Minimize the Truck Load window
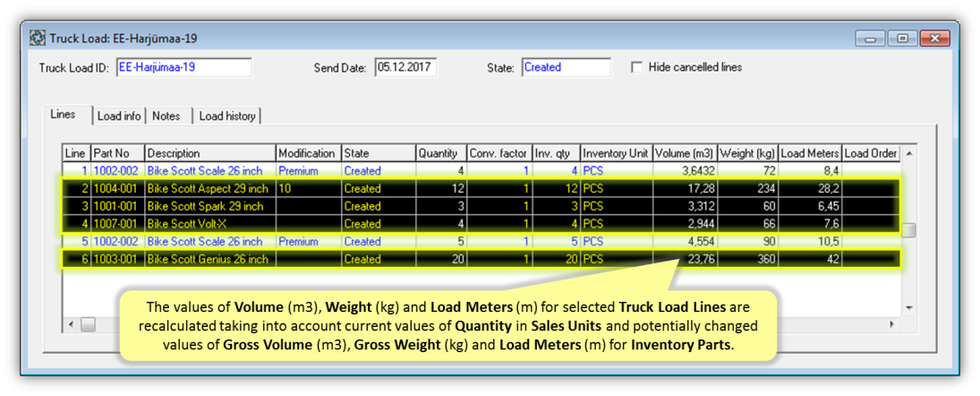Viewport: 980px width, 396px height. point(871,39)
